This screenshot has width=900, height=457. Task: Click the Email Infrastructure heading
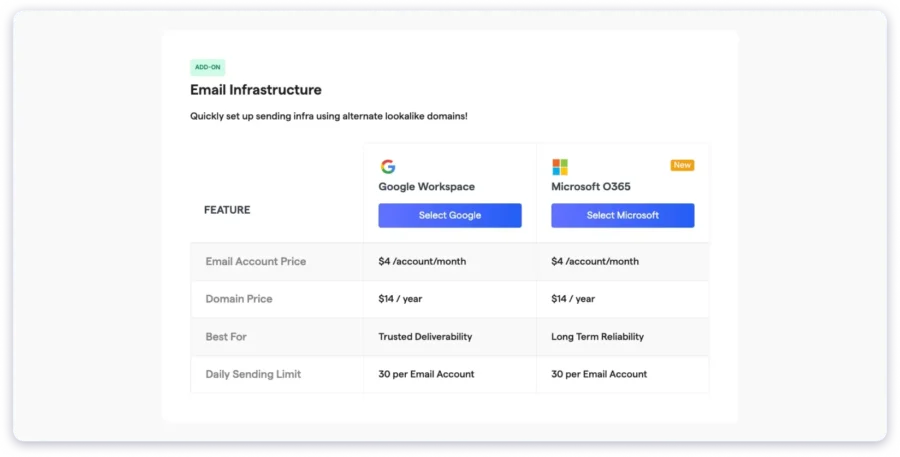(x=256, y=90)
